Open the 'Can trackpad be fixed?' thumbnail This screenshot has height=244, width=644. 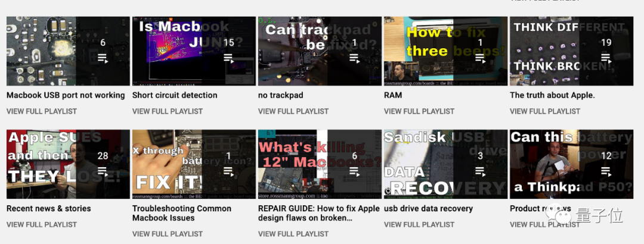point(320,51)
